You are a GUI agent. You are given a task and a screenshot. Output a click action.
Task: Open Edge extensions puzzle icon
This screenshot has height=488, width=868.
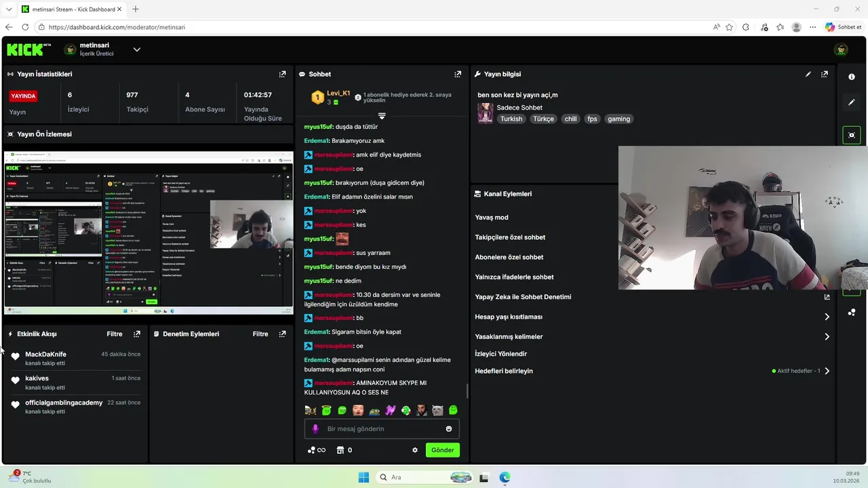point(746,27)
